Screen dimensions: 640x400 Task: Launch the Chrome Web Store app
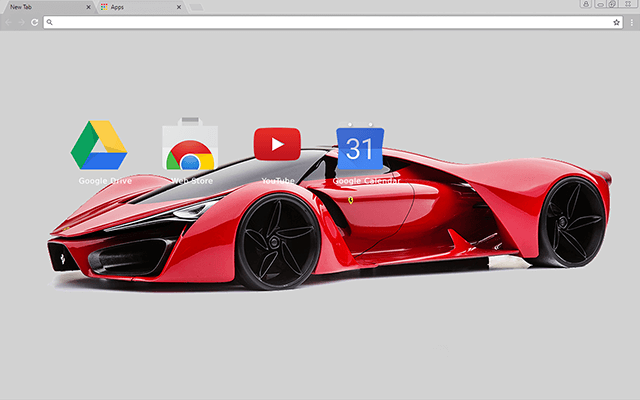(x=188, y=147)
